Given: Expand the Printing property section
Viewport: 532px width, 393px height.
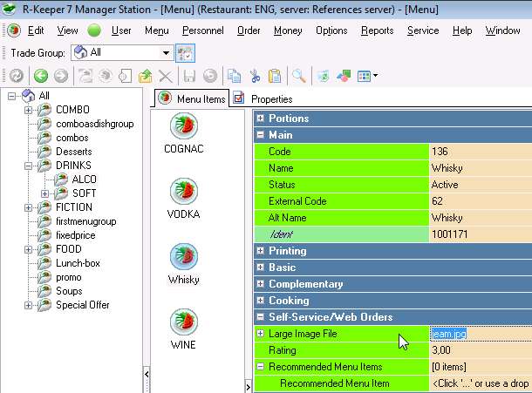Looking at the screenshot, I should pos(260,251).
